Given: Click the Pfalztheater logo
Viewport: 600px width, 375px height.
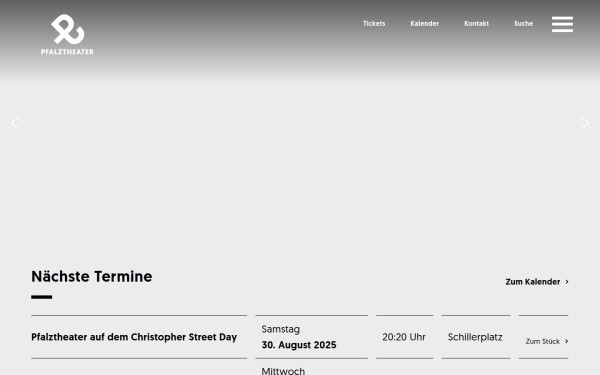Looking at the screenshot, I should pos(67,35).
